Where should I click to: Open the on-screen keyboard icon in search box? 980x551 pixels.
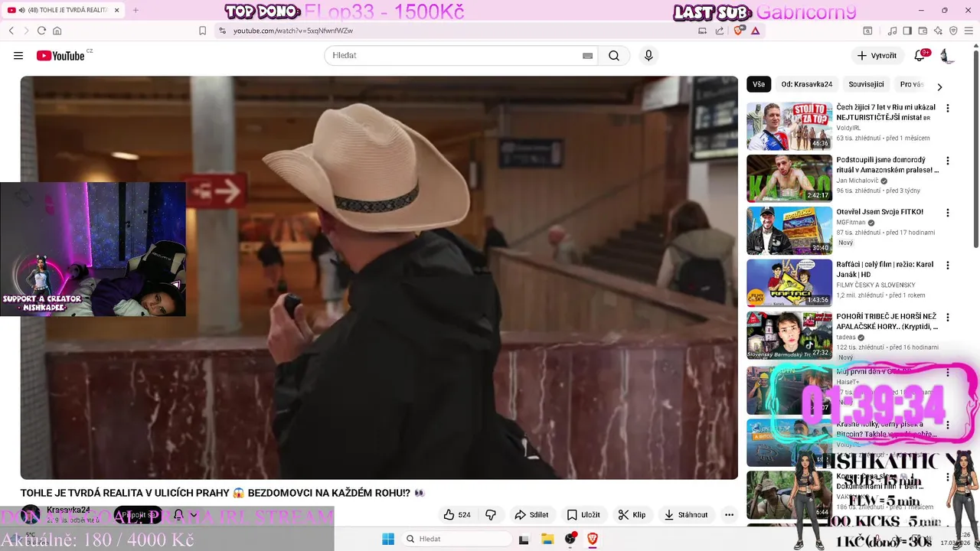point(587,56)
